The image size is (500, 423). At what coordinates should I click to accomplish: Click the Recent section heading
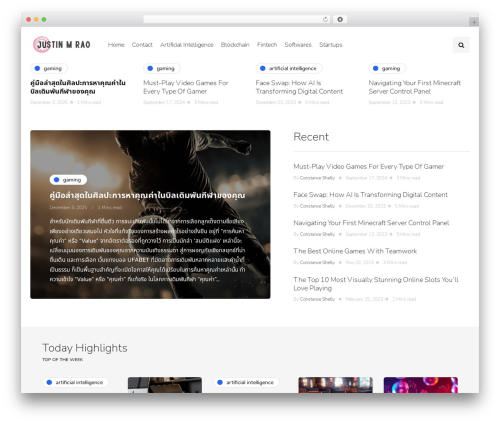point(311,137)
